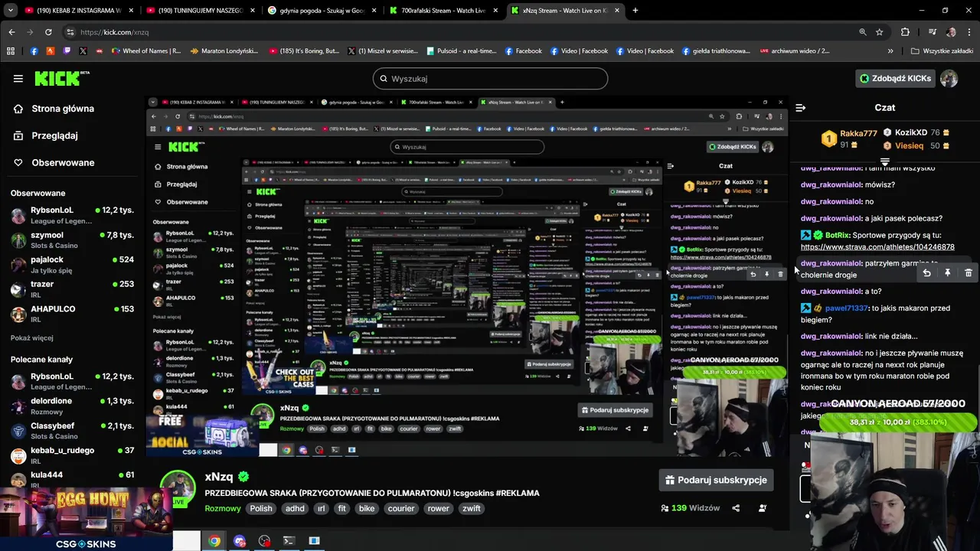Delete the highlighted 'cholernie drogie' chat message

click(969, 273)
